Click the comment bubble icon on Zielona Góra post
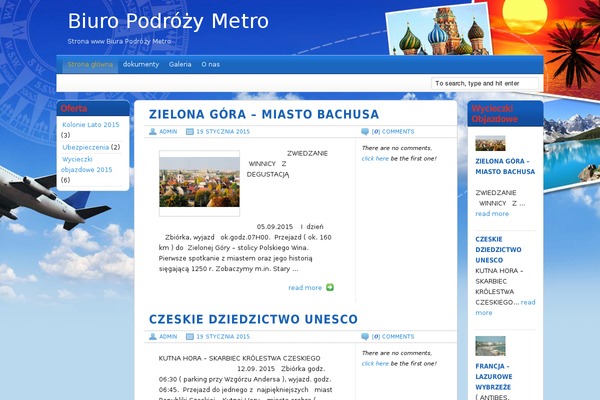Viewport: 600px width, 400px height. pos(365,132)
